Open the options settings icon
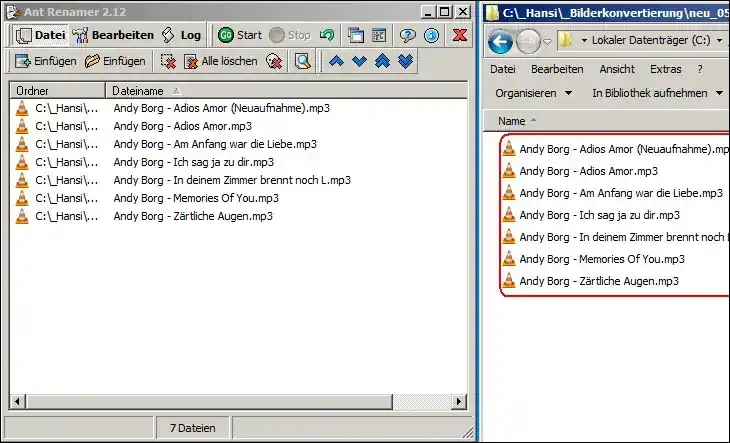730x443 pixels. (x=379, y=35)
